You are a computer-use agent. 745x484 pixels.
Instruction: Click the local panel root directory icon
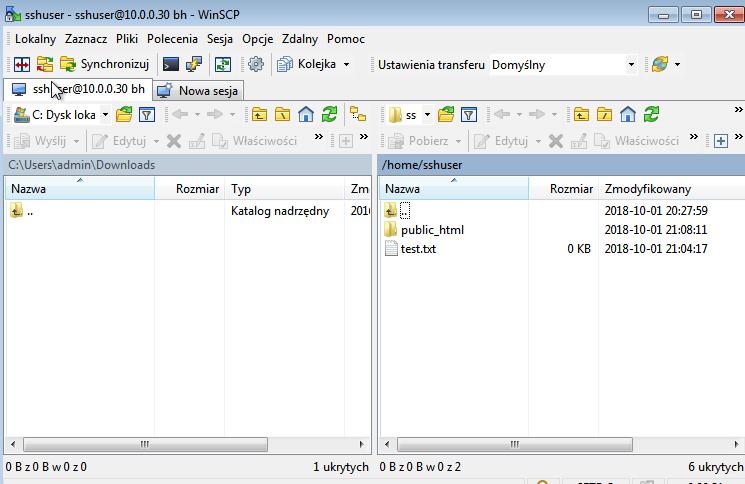coord(283,114)
